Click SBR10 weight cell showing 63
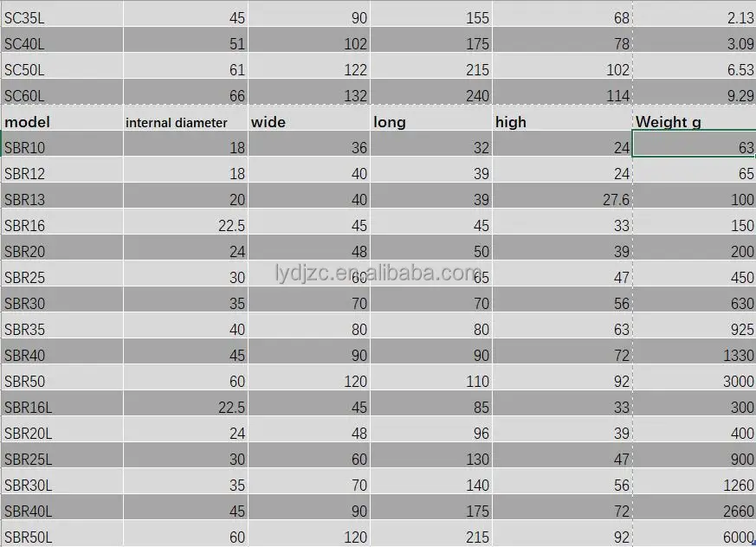 (693, 148)
